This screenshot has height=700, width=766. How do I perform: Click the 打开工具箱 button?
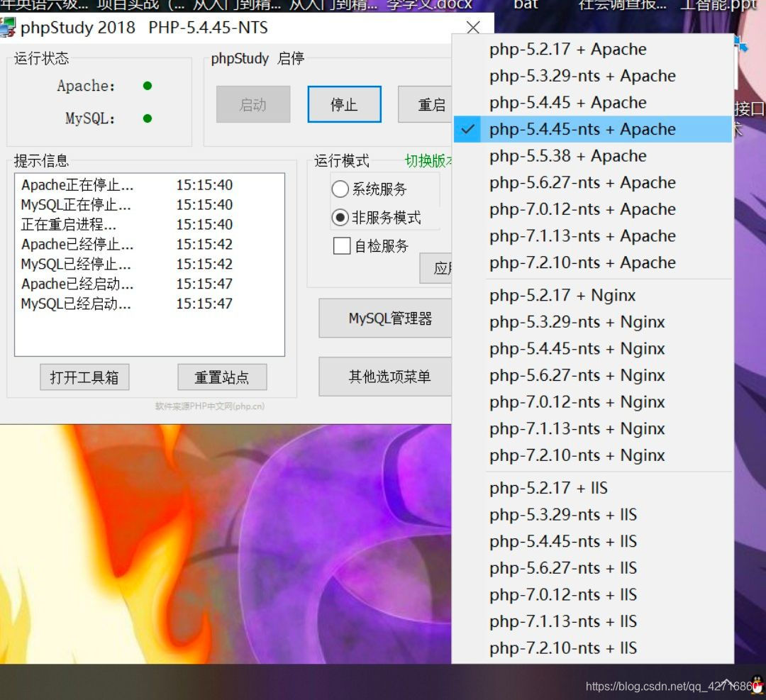tap(84, 377)
